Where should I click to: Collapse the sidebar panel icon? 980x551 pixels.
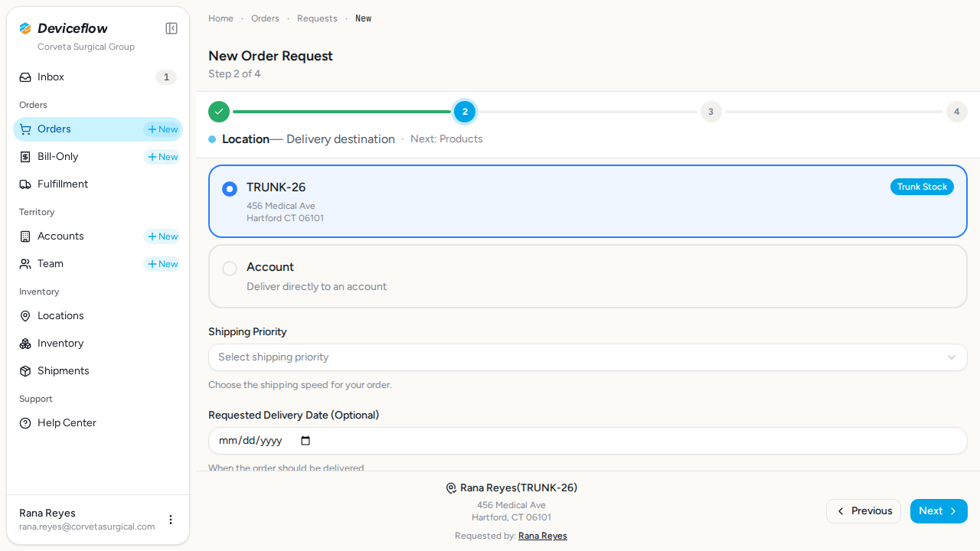point(171,28)
